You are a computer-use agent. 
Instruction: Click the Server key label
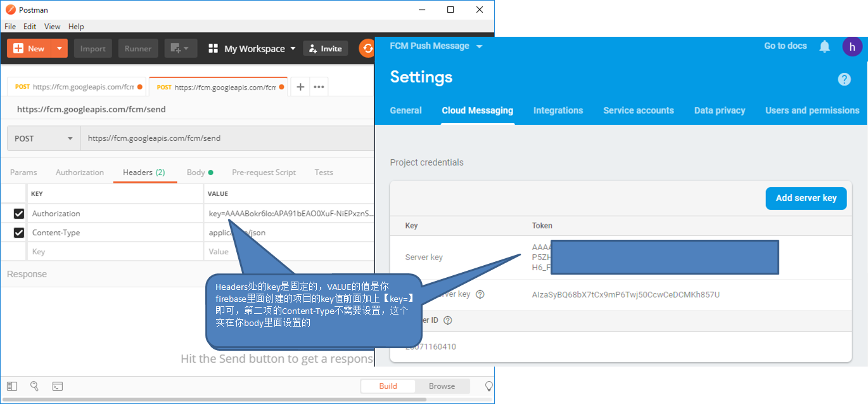424,257
